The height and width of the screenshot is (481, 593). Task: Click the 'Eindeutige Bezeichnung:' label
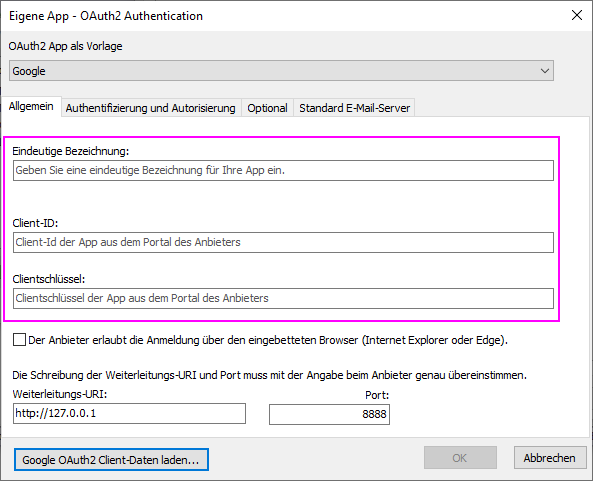coord(71,151)
